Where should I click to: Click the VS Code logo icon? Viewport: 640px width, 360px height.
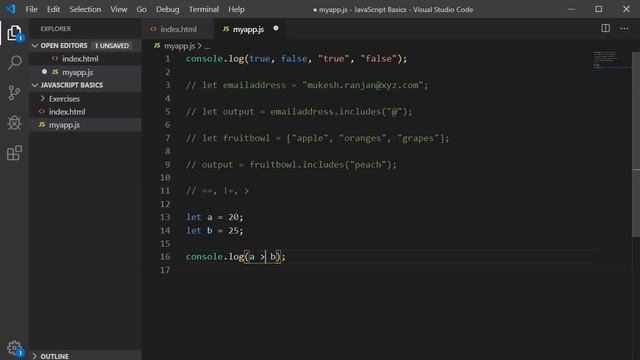click(x=11, y=9)
